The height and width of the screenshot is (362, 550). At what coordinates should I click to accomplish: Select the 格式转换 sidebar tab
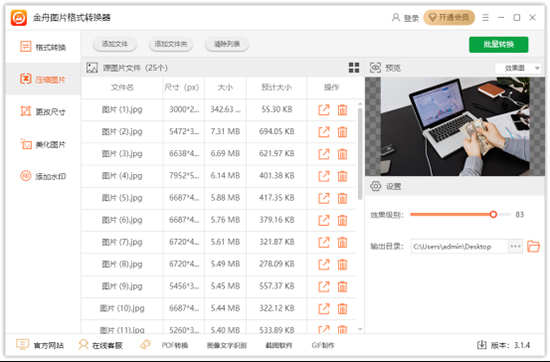43,47
